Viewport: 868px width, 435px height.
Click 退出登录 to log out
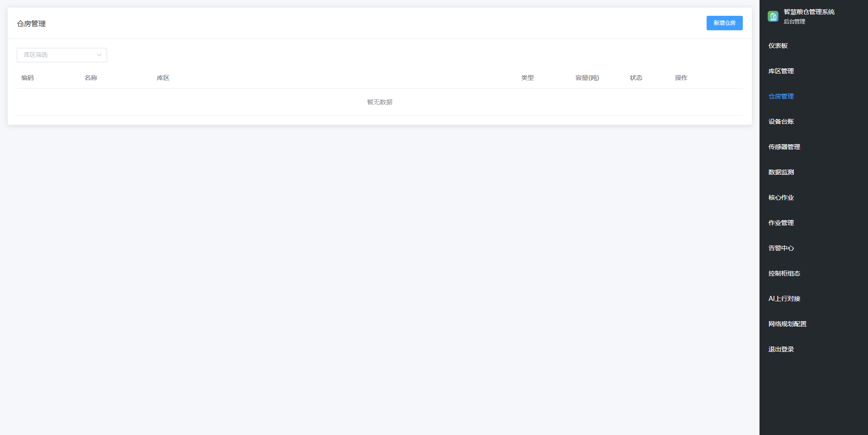(781, 349)
